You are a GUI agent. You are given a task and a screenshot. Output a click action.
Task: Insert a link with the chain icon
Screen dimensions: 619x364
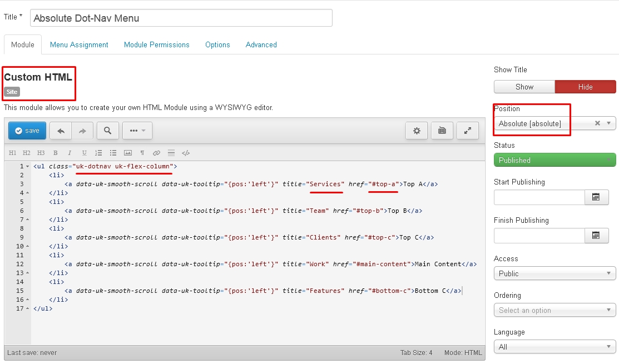tap(157, 153)
